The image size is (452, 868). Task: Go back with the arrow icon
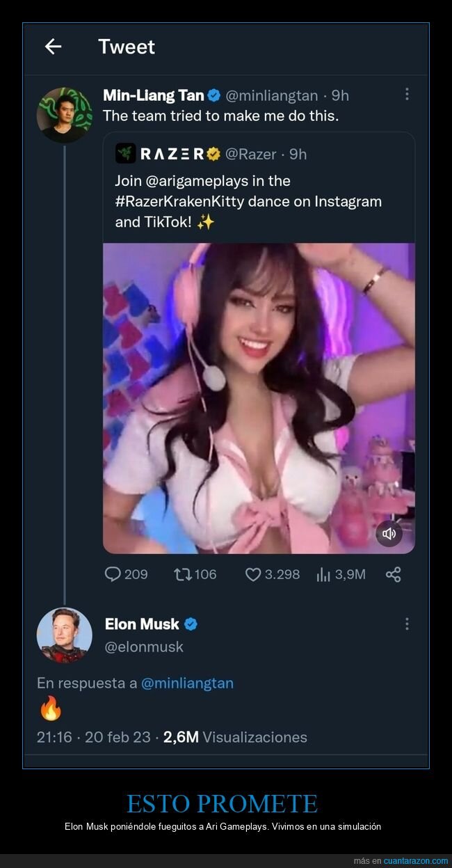click(53, 47)
